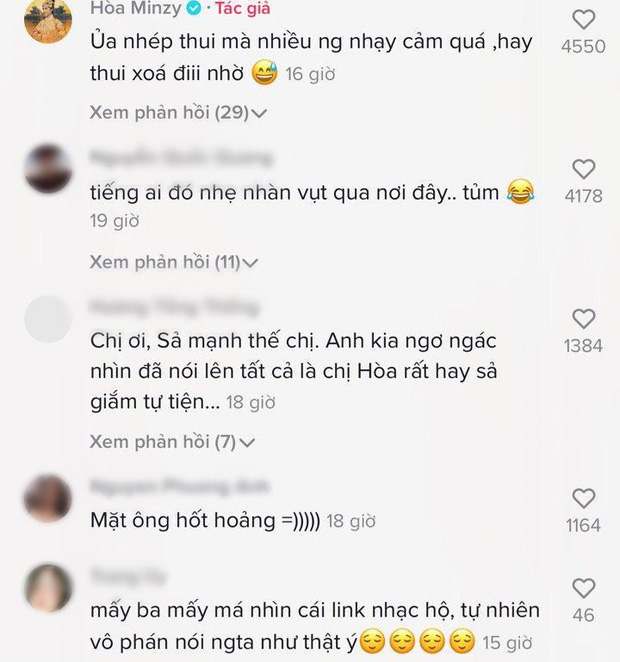The image size is (620, 662).
Task: Open avatar of 'mấy ba mấy má' commenter
Action: coord(48,588)
